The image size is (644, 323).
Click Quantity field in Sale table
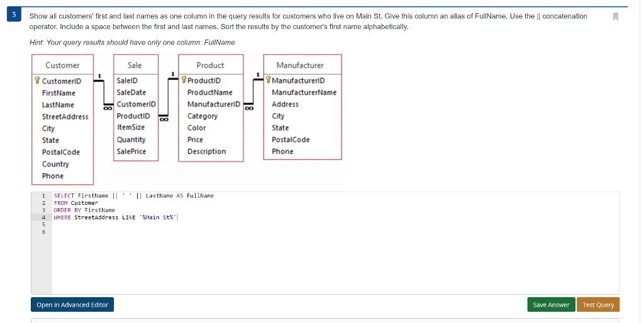click(131, 140)
